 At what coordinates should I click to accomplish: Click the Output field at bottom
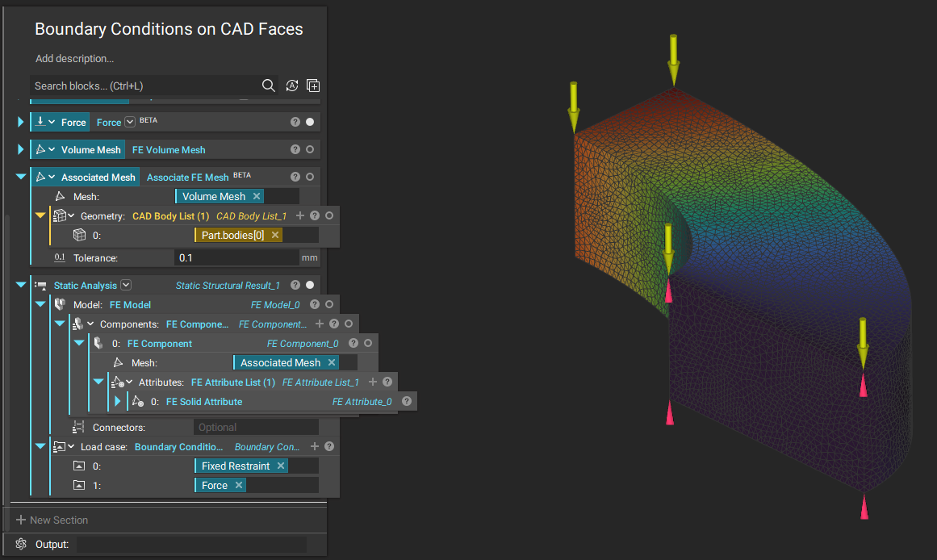tap(191, 545)
